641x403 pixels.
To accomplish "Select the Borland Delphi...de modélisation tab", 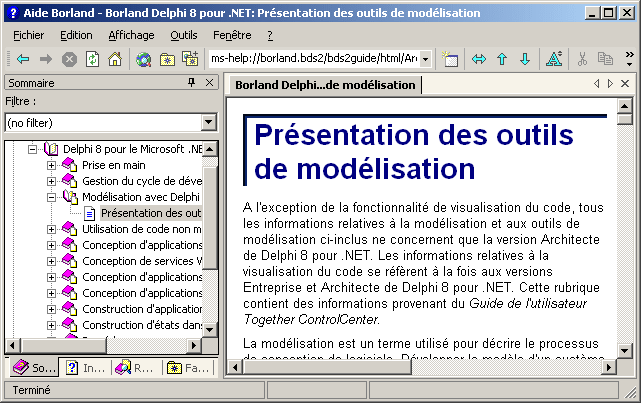I will (x=325, y=85).
